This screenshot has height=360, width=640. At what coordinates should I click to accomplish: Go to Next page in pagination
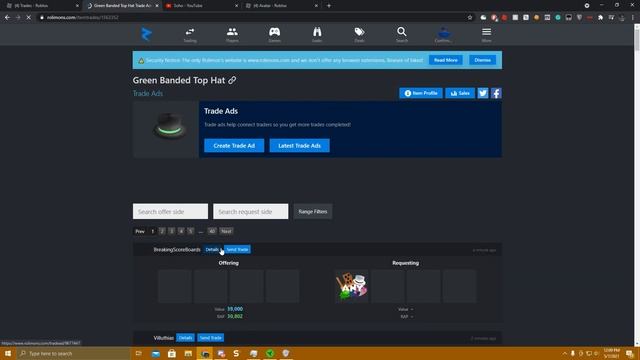click(226, 231)
